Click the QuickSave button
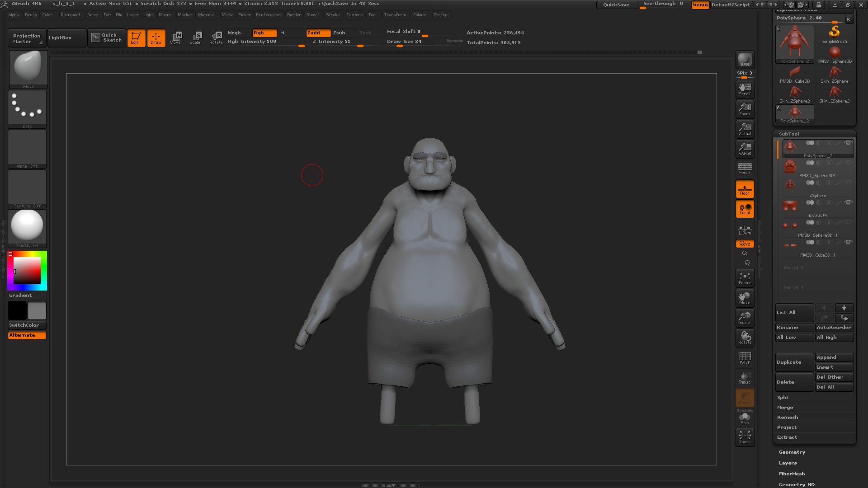The width and height of the screenshot is (868, 488). pos(617,5)
